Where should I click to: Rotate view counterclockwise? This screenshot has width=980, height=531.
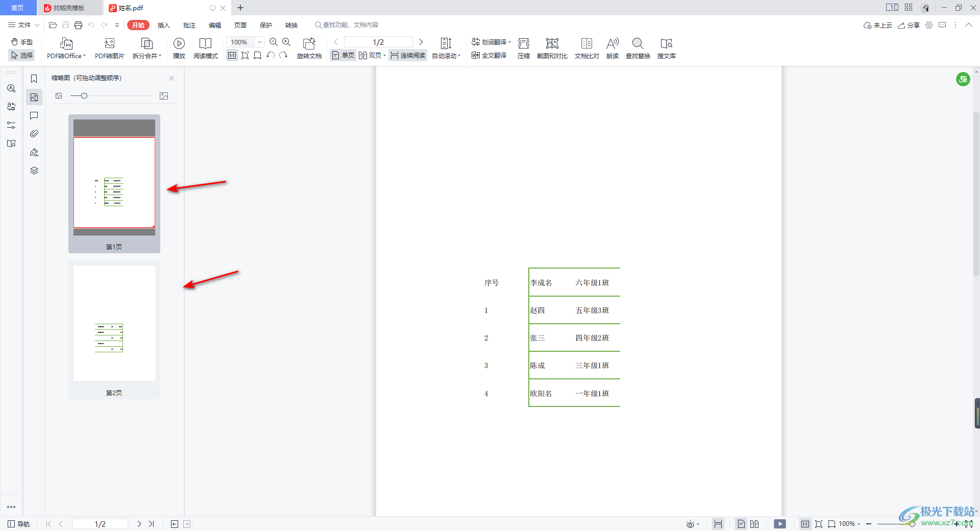[271, 55]
